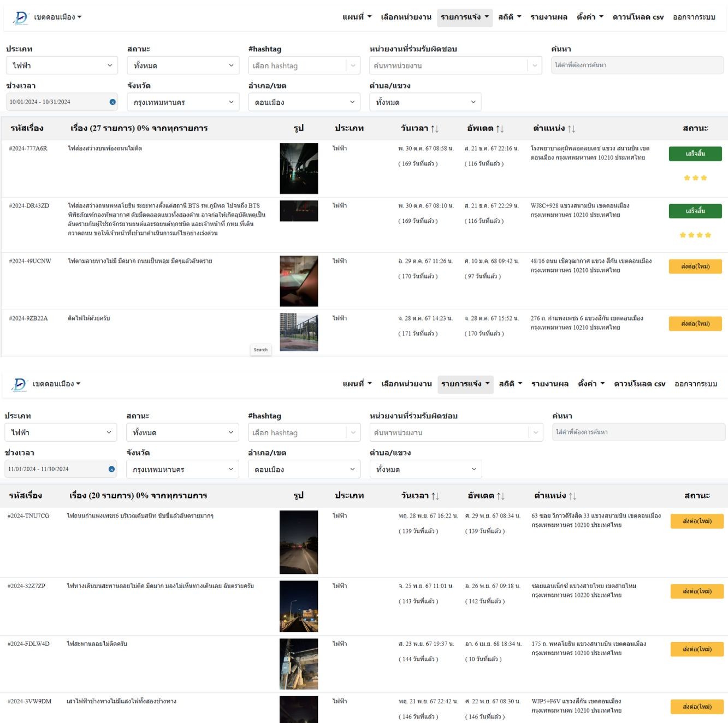This screenshot has height=723, width=728.
Task: Click เสร็จสิ้น status for #2024-DR43ZD
Action: 695,211
